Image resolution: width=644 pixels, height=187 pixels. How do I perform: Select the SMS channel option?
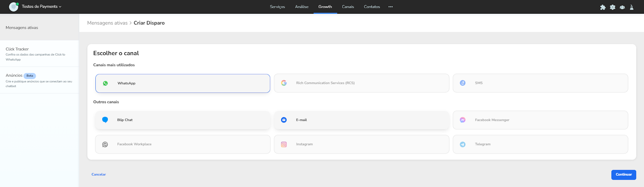(540, 83)
